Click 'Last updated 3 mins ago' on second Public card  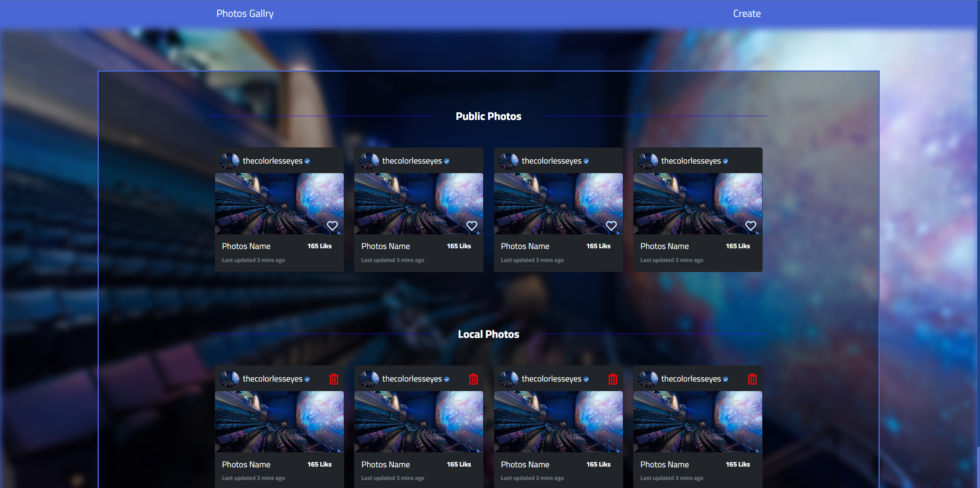393,260
